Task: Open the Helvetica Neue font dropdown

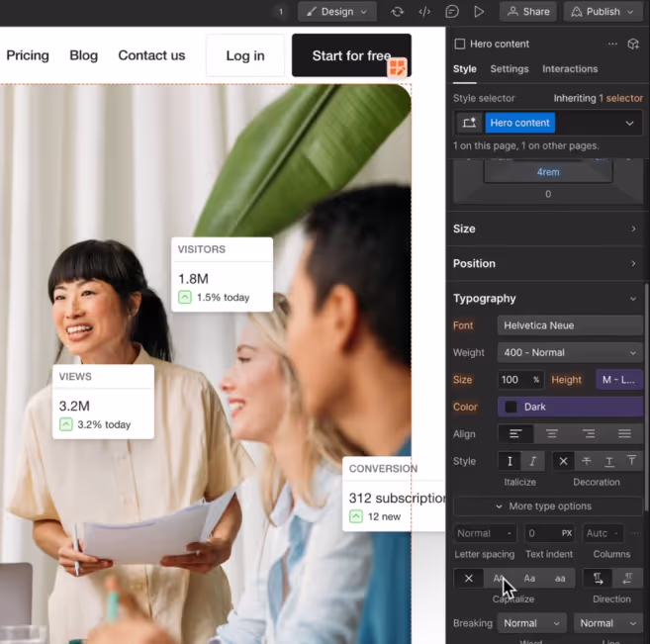Action: coord(570,325)
